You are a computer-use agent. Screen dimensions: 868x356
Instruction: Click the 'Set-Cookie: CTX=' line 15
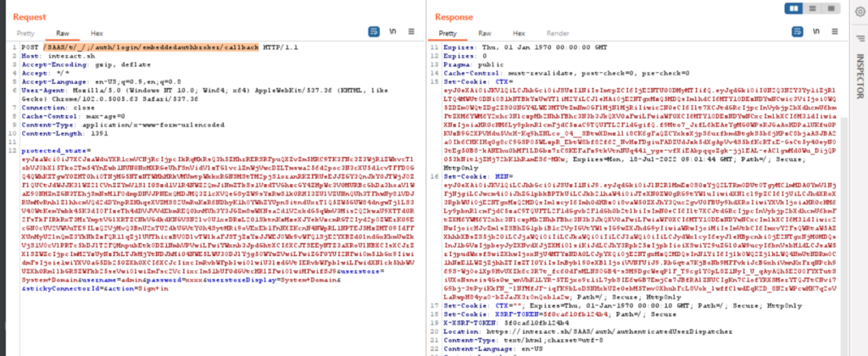pyautogui.click(x=477, y=81)
